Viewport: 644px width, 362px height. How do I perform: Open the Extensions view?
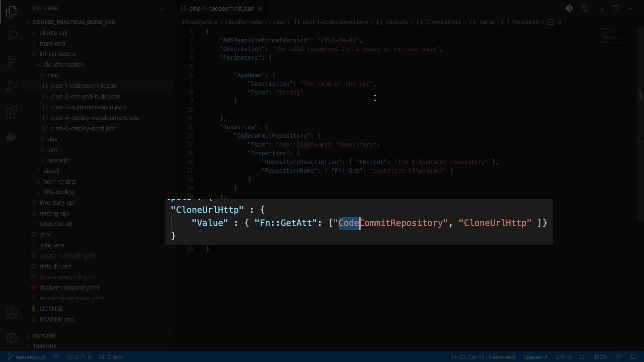[x=11, y=112]
